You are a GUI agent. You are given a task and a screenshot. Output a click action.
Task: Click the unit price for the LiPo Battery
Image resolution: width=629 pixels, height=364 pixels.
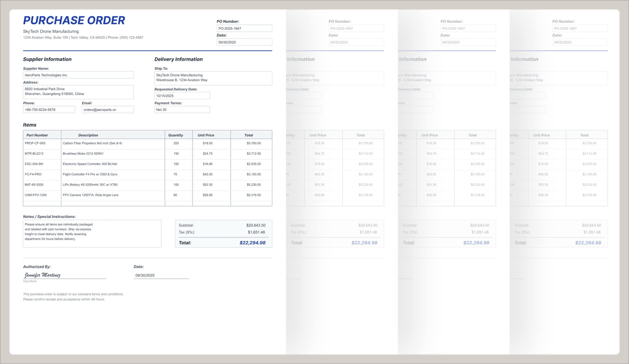[212, 185]
